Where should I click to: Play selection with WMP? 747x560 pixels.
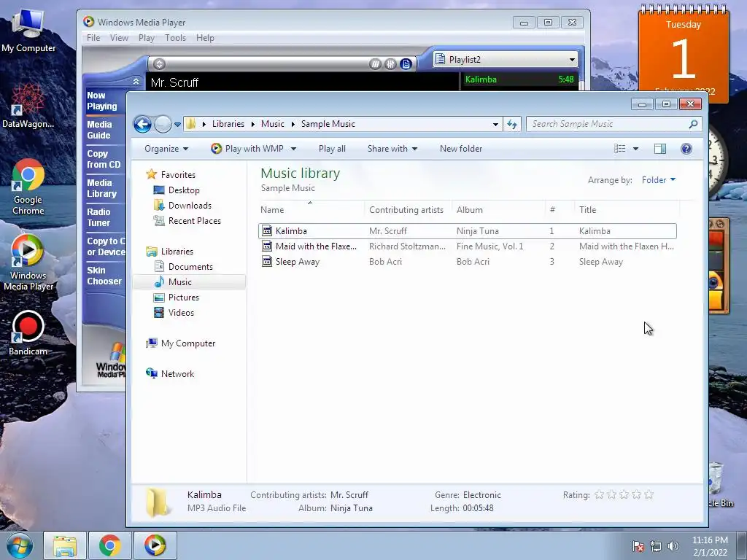(247, 149)
